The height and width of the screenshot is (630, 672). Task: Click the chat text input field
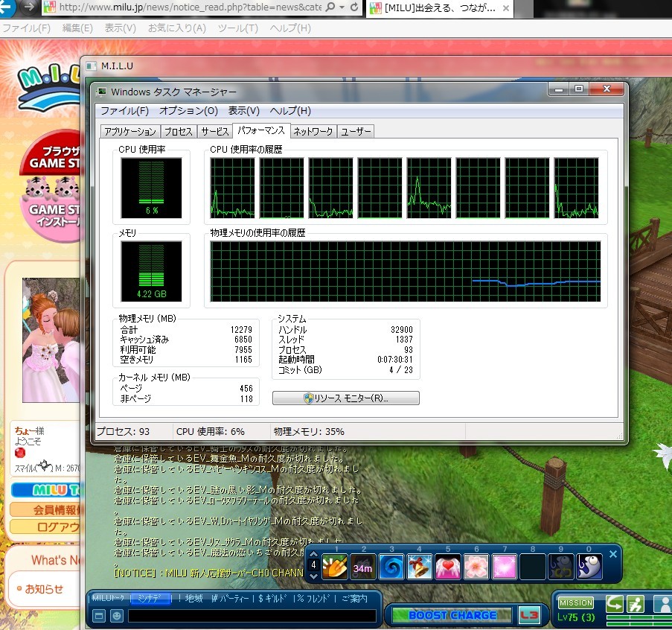point(252,616)
